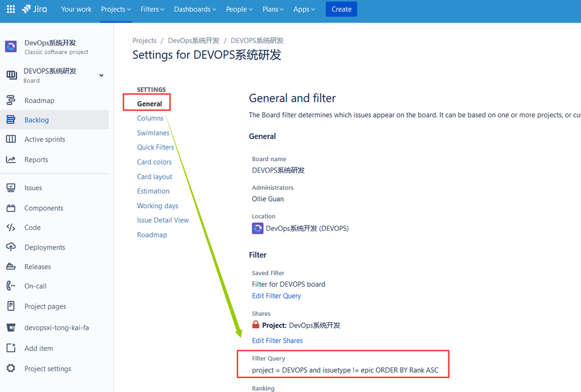Click the red lock icon under Shares

click(256, 325)
